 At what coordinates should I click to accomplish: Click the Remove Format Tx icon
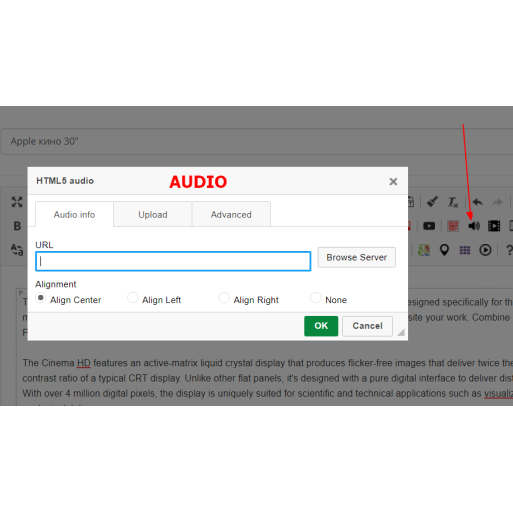(x=453, y=202)
